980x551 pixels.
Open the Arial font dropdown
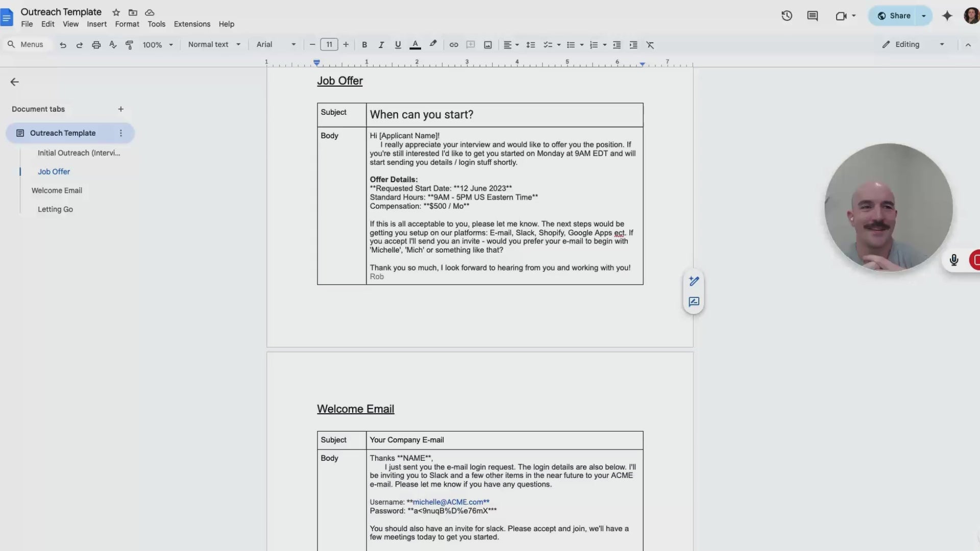click(x=276, y=45)
